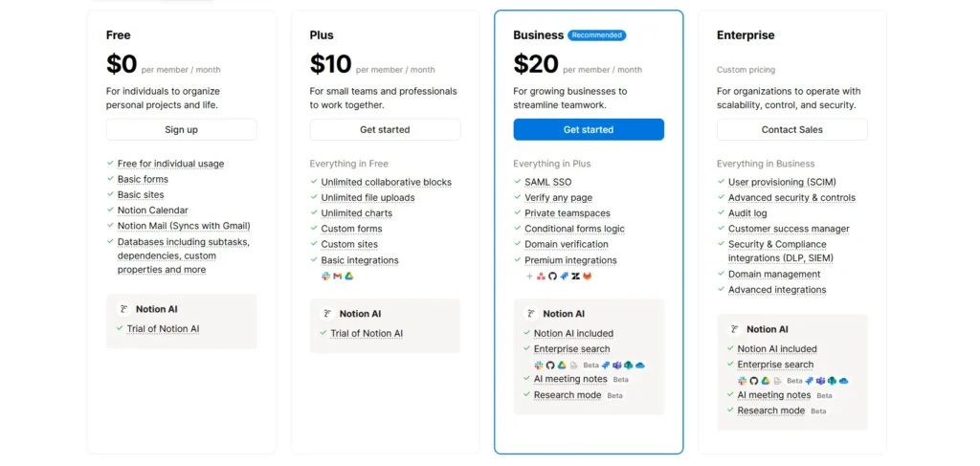Click Notion Mail (Syncs with Gmail) feature

[x=183, y=226]
